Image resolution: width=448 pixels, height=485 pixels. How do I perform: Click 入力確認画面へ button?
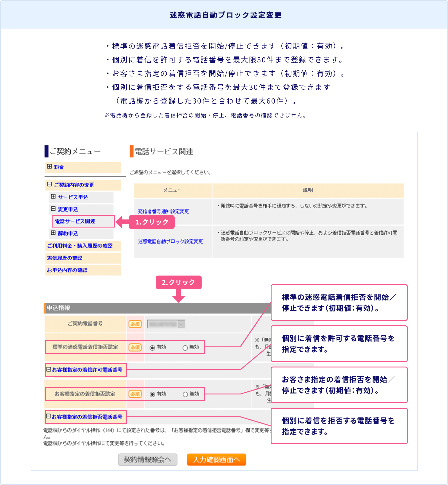[x=216, y=460]
